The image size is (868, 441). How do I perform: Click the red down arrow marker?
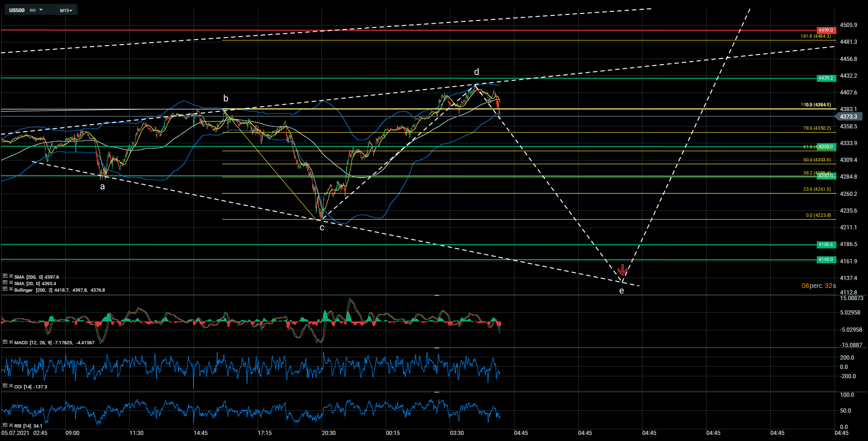point(622,270)
